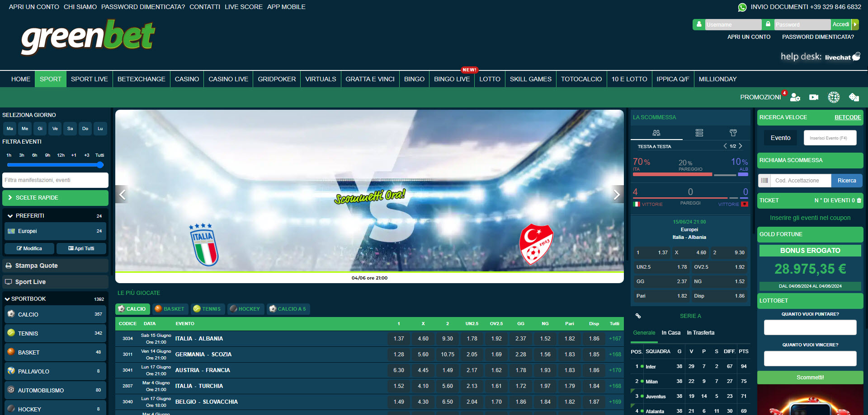The image size is (868, 415).
Task: Click the greenbet logo
Action: 88,37
